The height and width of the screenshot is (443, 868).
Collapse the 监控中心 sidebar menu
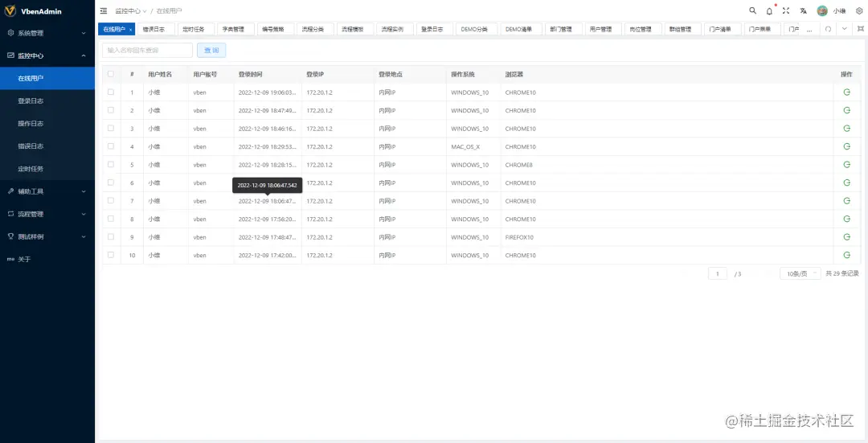47,55
